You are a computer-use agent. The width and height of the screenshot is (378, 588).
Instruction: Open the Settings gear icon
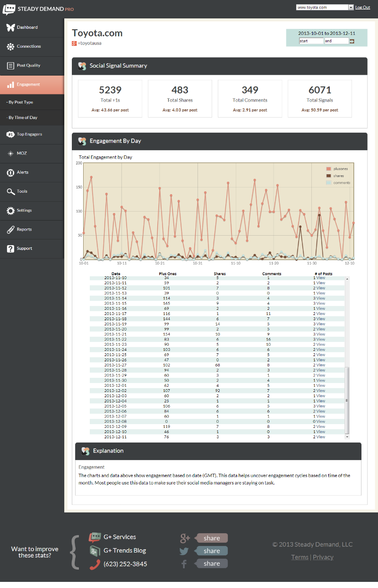tap(10, 211)
